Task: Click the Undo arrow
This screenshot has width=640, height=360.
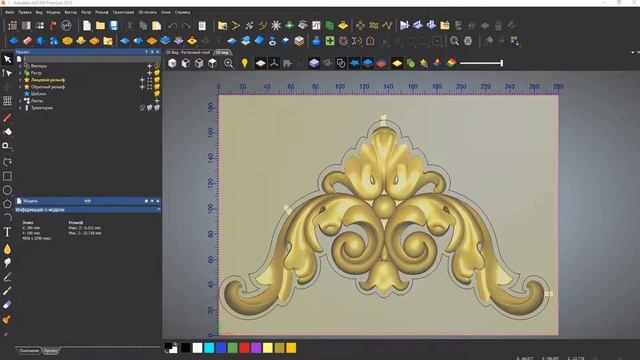Action: tap(172, 26)
